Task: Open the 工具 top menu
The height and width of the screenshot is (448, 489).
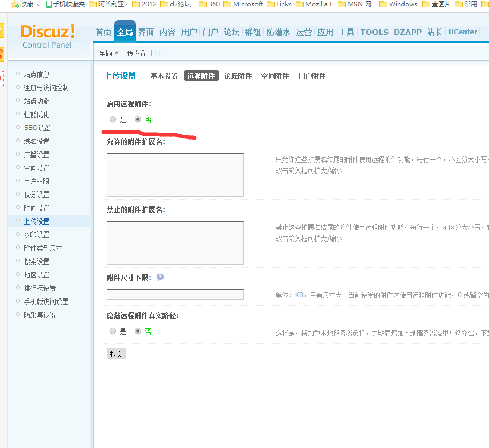Action: [x=346, y=32]
